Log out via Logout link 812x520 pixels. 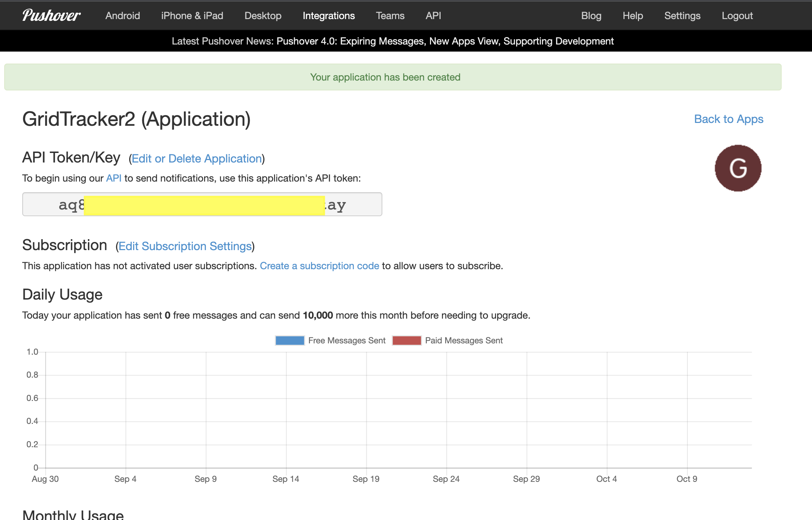pos(737,16)
